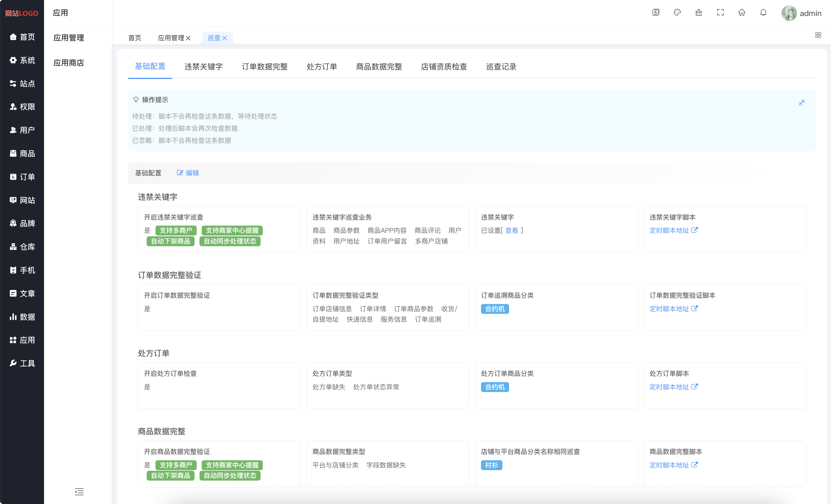This screenshot has height=504, width=831.
Task: Close the 应用管理 page tab
Action: 188,38
